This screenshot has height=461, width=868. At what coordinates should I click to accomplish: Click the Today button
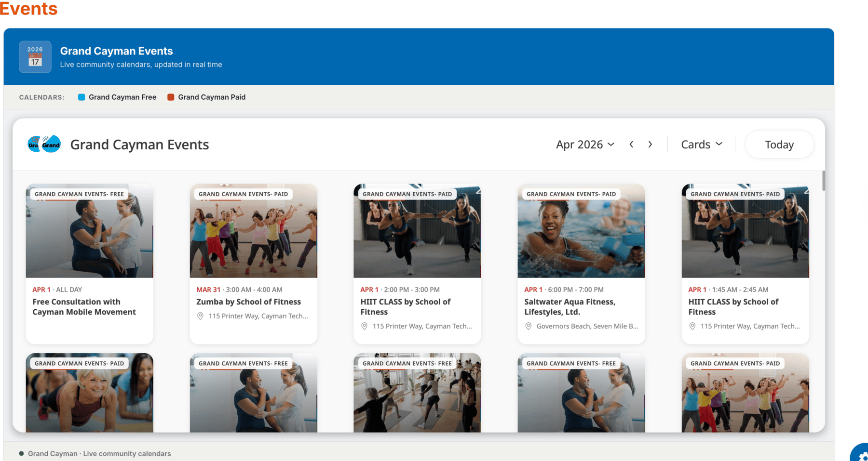pos(779,145)
